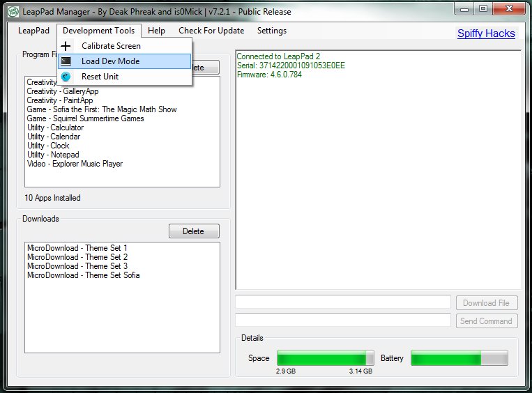Image resolution: width=532 pixels, height=393 pixels.
Task: Click the Battery level bar
Action: click(459, 358)
